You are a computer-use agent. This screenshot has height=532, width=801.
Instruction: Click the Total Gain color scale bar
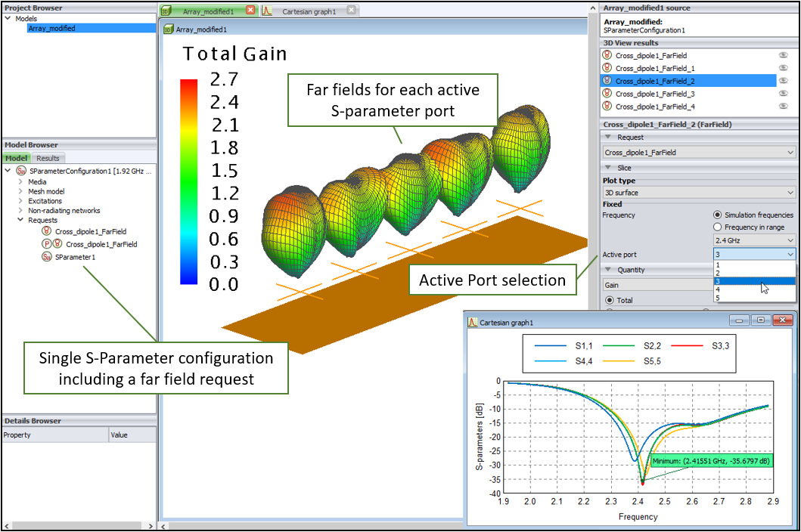click(x=188, y=181)
